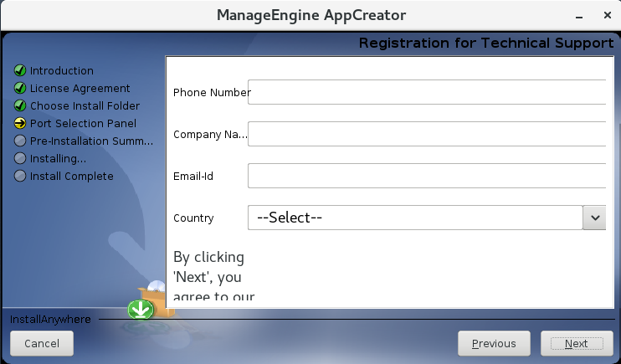The image size is (621, 364).
Task: Open the Country dropdown arrow
Action: click(x=594, y=218)
